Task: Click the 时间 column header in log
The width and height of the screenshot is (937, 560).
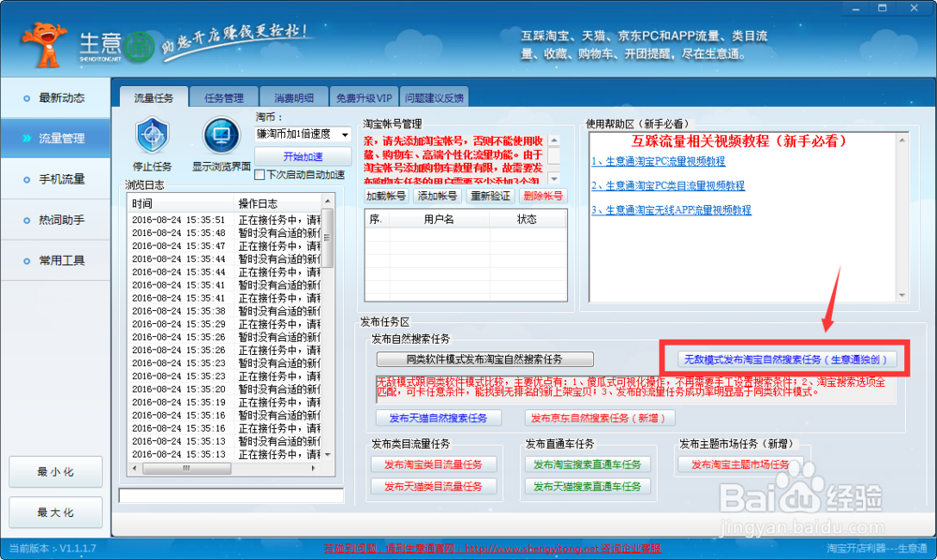Action: [181, 203]
